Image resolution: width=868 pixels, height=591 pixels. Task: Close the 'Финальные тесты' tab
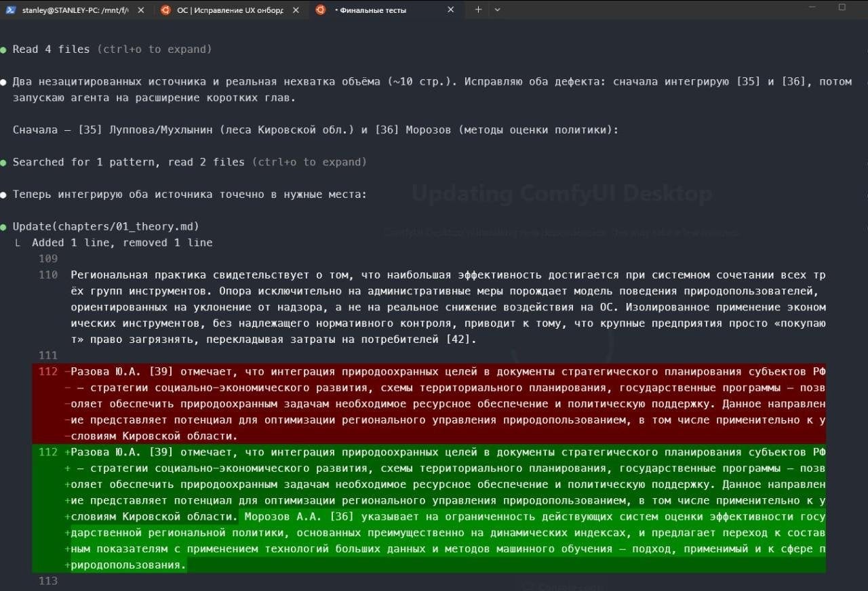452,9
